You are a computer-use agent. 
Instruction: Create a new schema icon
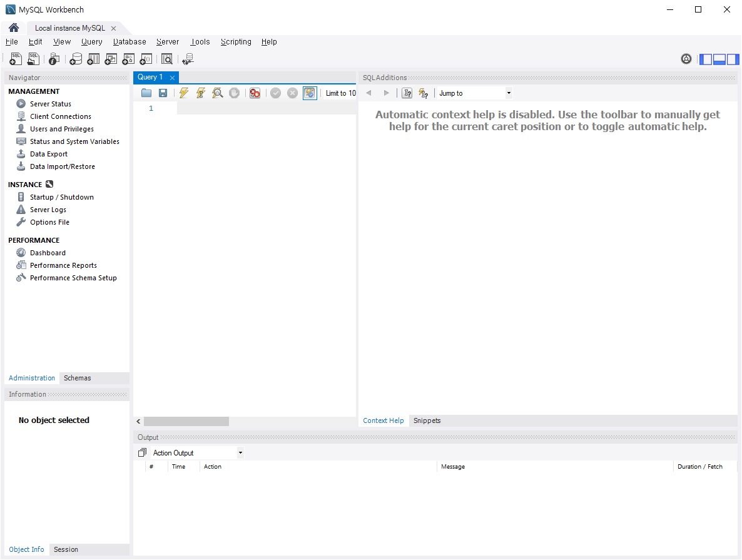point(76,59)
